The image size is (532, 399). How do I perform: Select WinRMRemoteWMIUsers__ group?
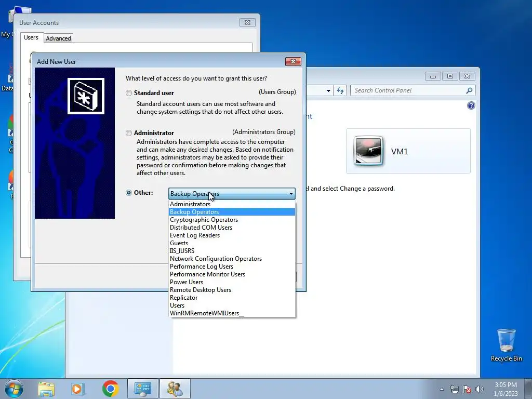pyautogui.click(x=232, y=313)
